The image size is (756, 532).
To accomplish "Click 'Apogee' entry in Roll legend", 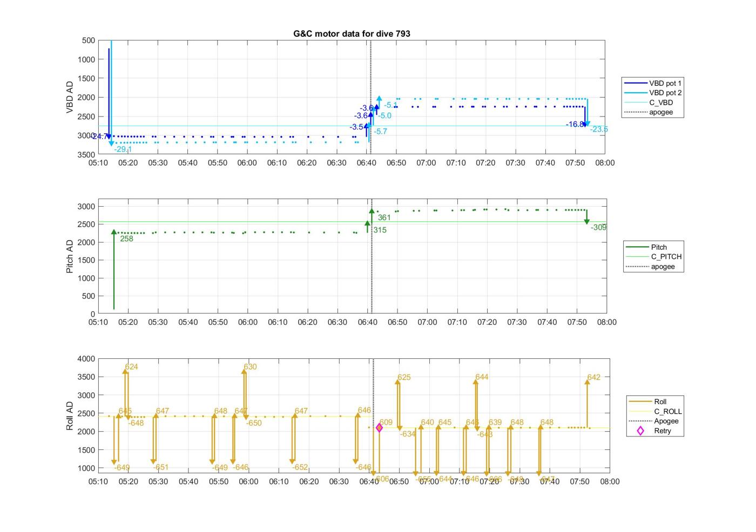I will click(x=654, y=421).
